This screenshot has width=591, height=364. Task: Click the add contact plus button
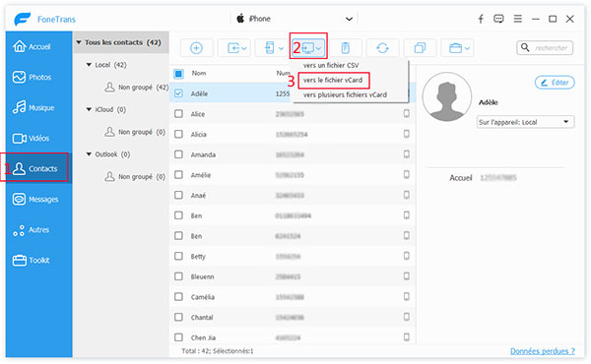click(x=196, y=48)
